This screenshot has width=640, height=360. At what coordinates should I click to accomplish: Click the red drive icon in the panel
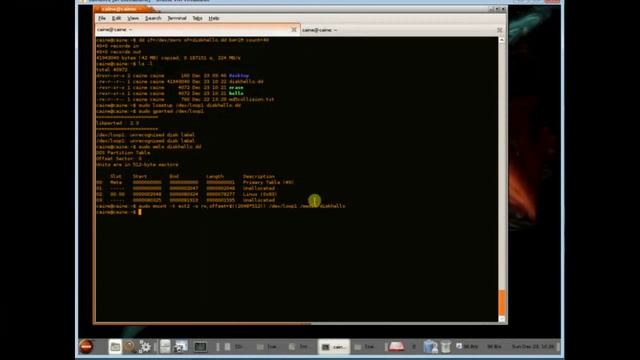[x=396, y=347]
